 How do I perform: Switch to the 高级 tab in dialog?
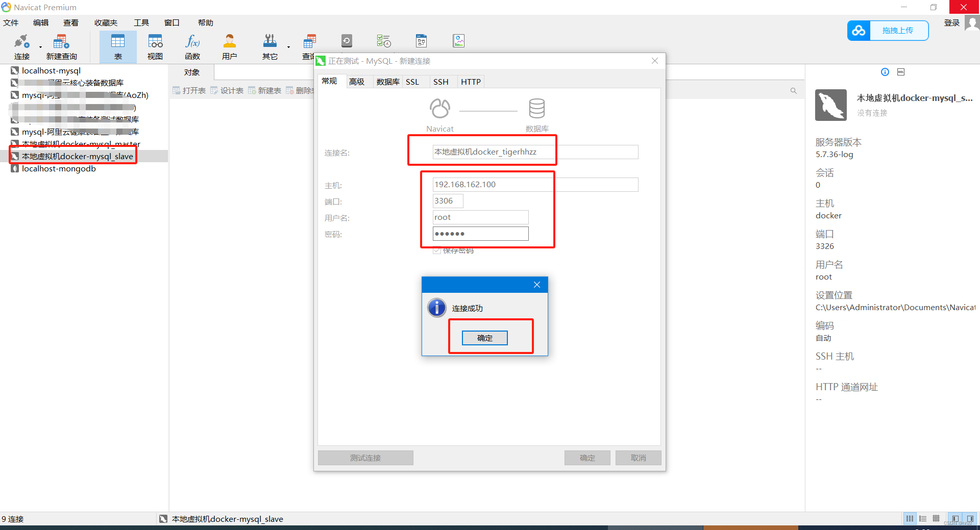(x=357, y=82)
